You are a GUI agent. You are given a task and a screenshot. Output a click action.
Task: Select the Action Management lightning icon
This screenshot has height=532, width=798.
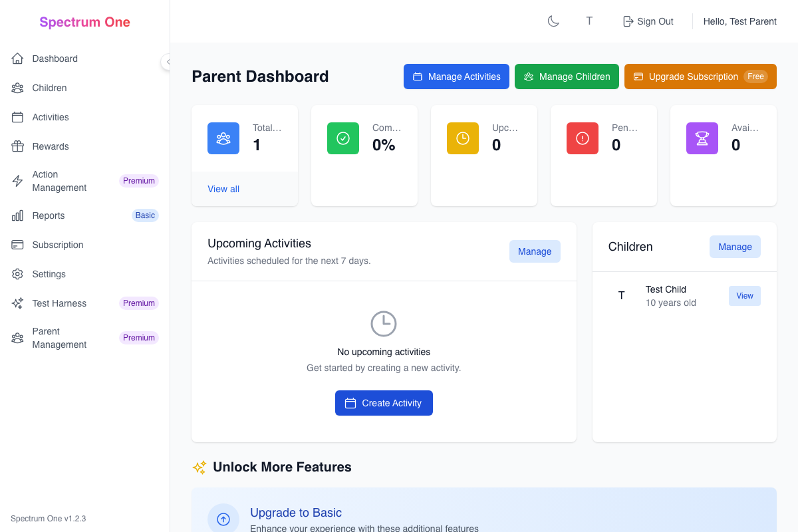coord(18,180)
